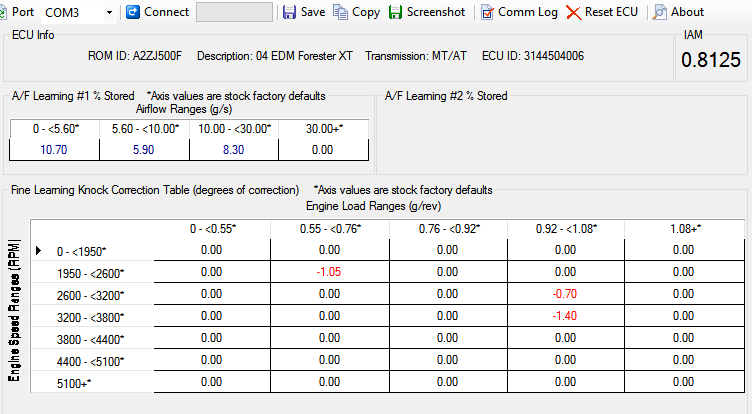The width and height of the screenshot is (752, 414).
Task: Select A/F Learning cell 5.90
Action: pyautogui.click(x=144, y=150)
